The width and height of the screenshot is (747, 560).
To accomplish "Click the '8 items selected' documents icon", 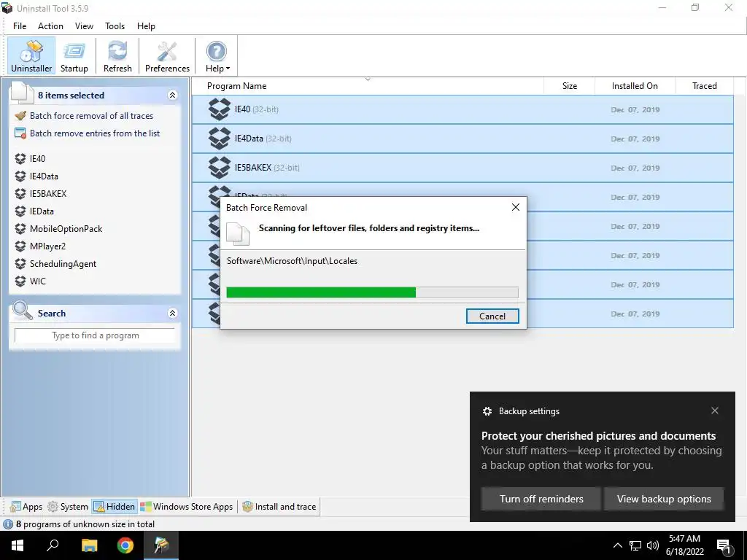I will click(22, 93).
